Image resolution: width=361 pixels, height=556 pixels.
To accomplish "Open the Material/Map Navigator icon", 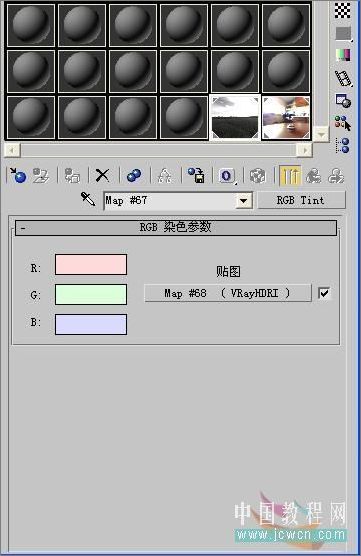I will pyautogui.click(x=343, y=145).
